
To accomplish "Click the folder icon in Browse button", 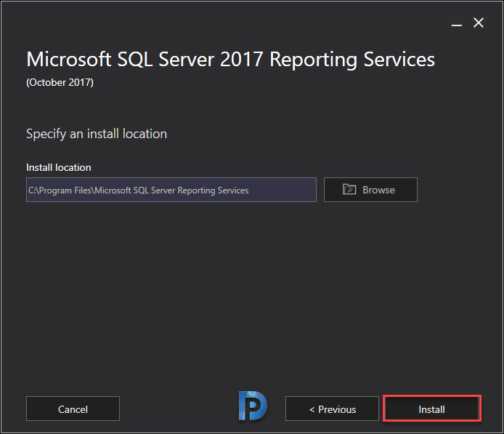I will click(x=349, y=189).
